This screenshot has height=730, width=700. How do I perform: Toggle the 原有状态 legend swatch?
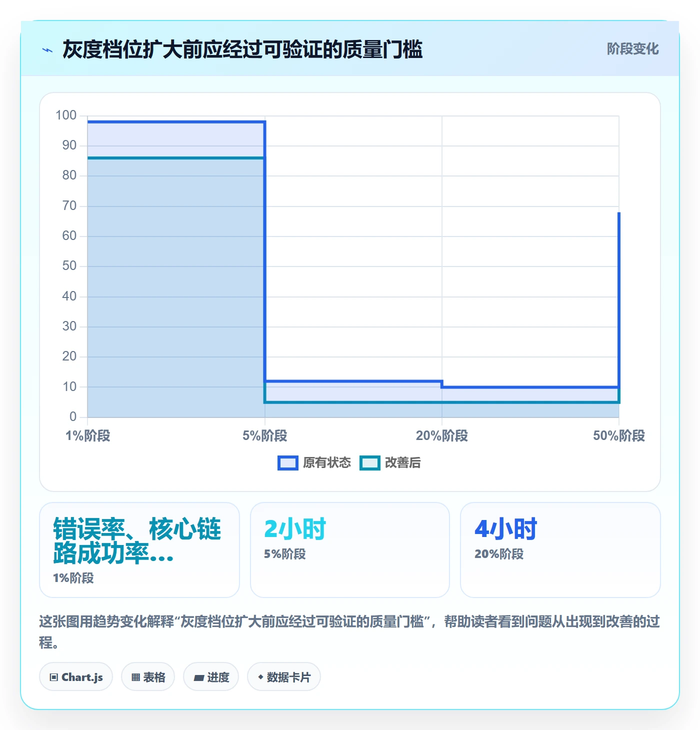click(287, 463)
